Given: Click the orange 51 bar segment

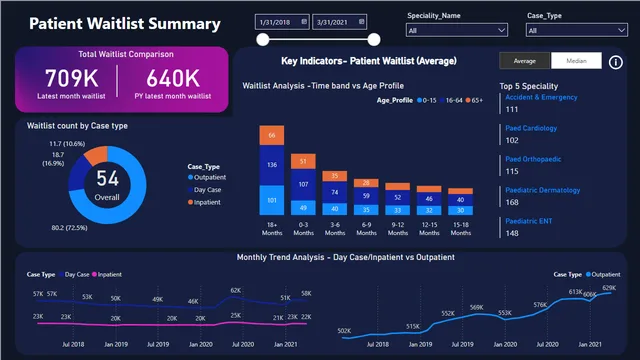Looking at the screenshot, I should pos(303,161).
